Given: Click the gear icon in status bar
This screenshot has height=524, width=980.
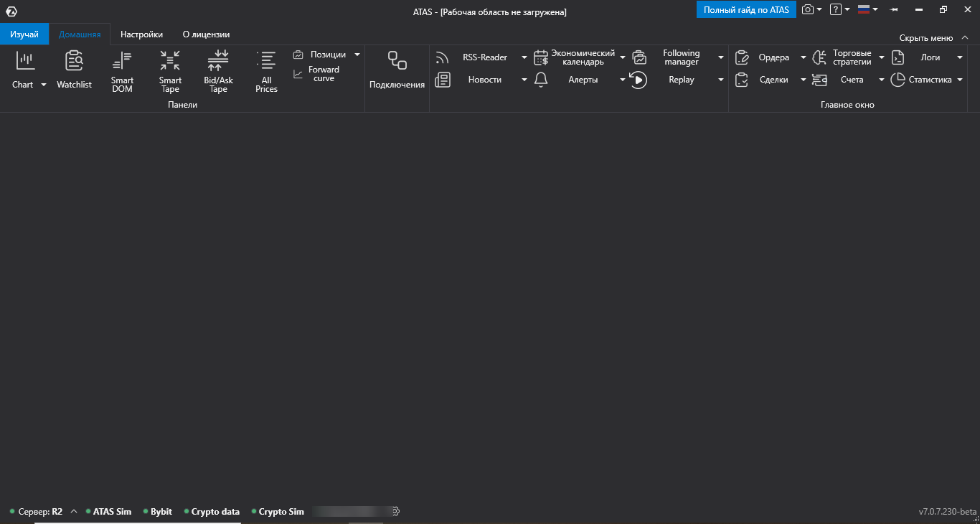Looking at the screenshot, I should click(395, 511).
